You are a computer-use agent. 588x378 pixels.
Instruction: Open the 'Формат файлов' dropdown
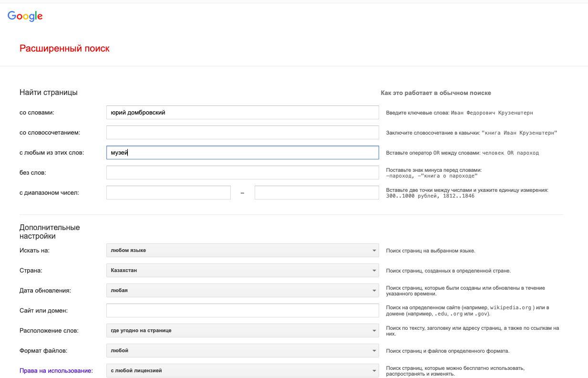point(242,350)
